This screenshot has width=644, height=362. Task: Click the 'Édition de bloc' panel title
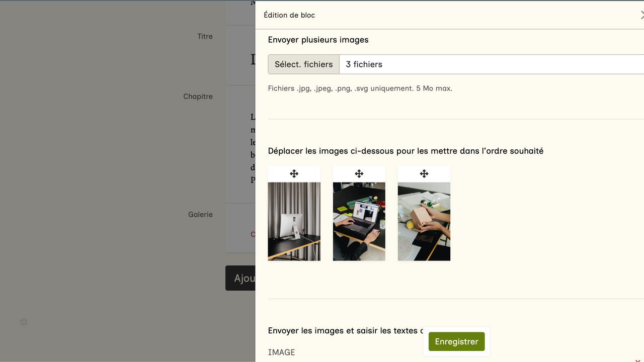point(289,15)
